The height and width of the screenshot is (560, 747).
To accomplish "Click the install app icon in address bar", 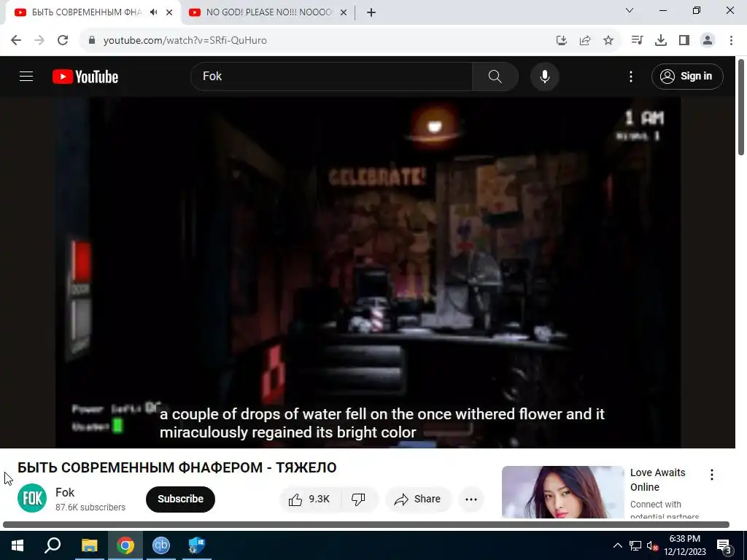I will (x=562, y=41).
